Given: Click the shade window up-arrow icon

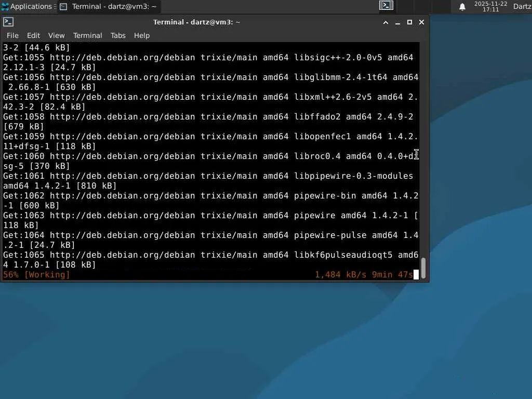Looking at the screenshot, I should tap(386, 22).
